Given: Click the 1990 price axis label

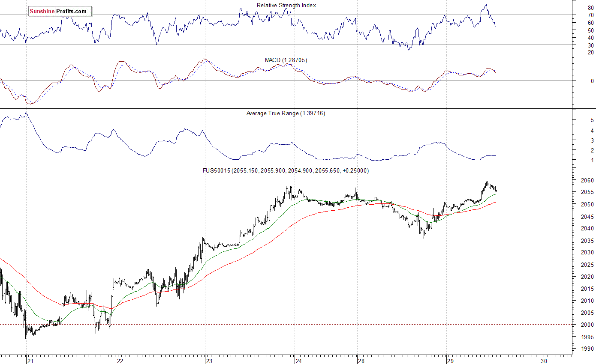Looking at the screenshot, I should tap(587, 349).
